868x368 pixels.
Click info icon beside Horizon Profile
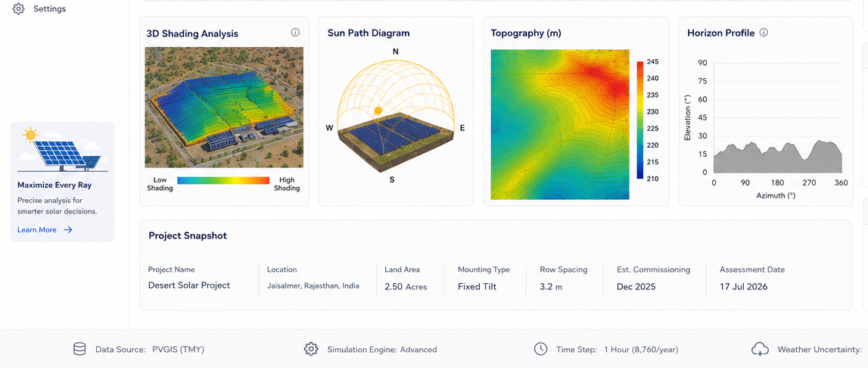764,32
